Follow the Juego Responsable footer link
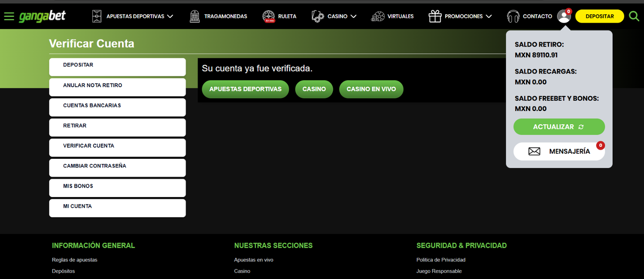644x279 pixels. coord(439,271)
